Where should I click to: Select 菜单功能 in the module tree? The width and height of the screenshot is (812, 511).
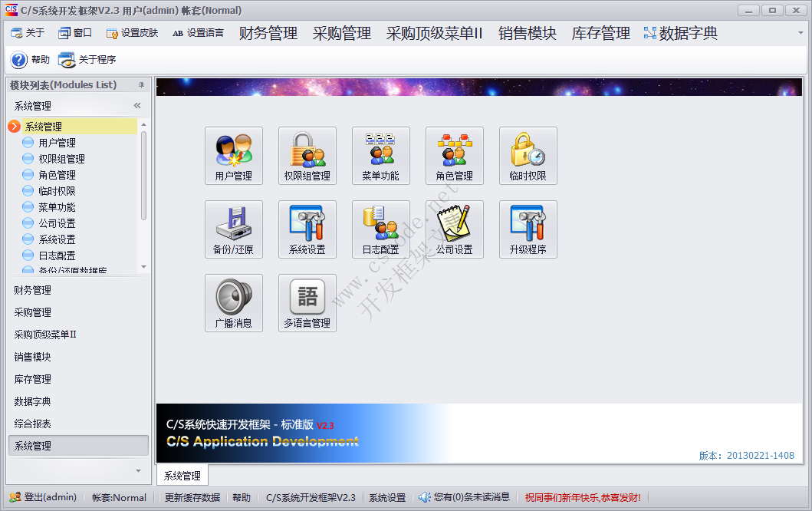57,207
